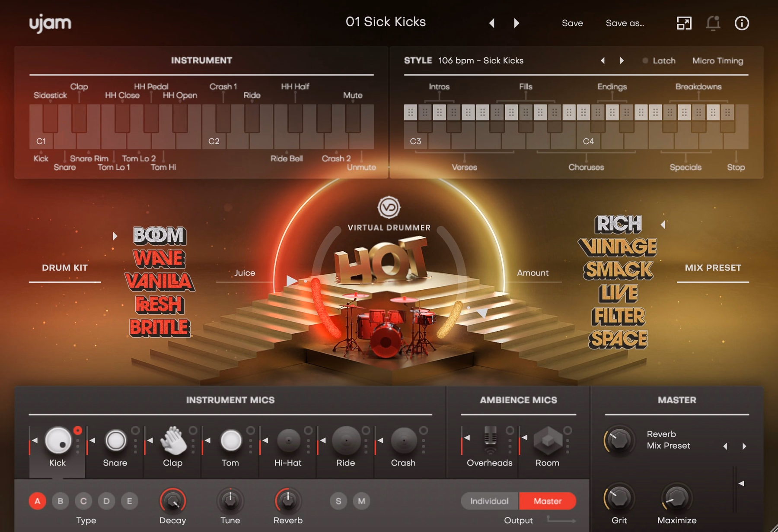Select kick type E
Image resolution: width=778 pixels, height=532 pixels.
[x=129, y=501]
